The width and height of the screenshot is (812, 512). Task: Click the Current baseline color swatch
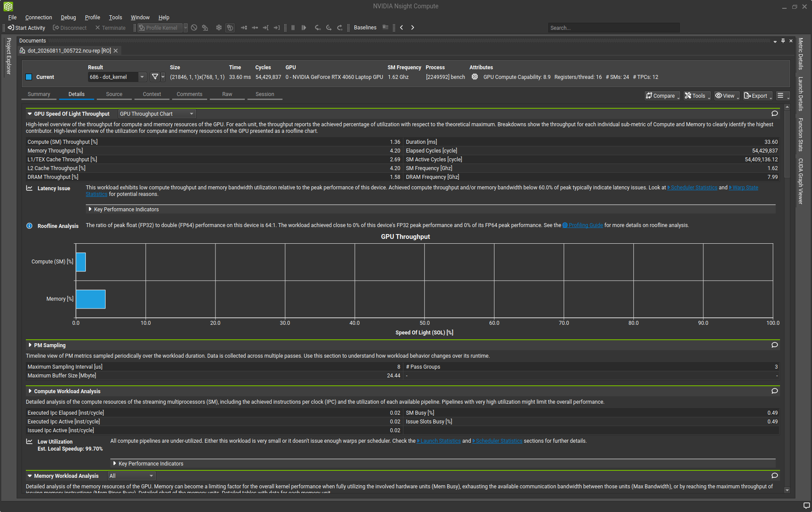point(29,77)
